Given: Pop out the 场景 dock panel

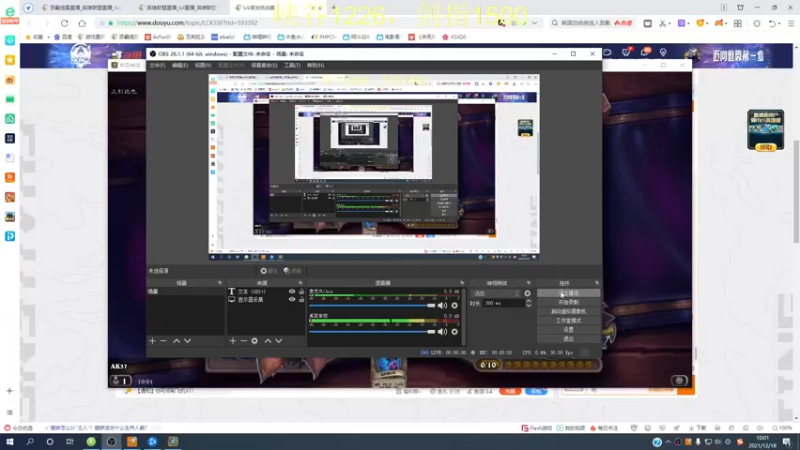Looking at the screenshot, I should [x=220, y=283].
